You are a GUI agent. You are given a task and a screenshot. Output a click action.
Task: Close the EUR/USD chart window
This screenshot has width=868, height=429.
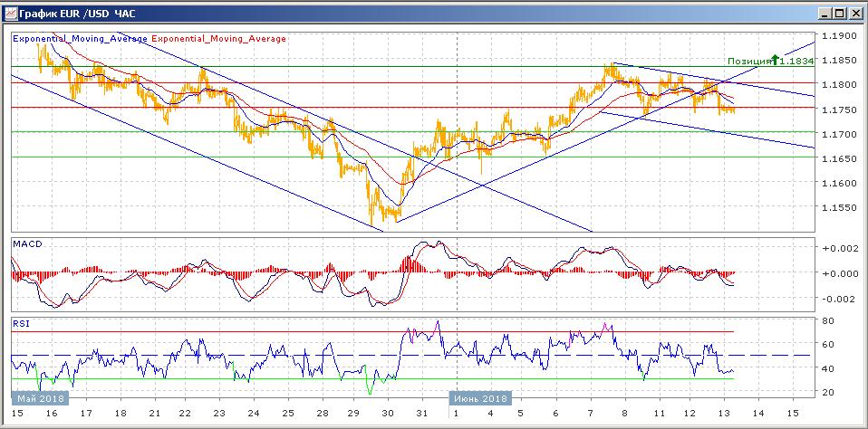853,13
